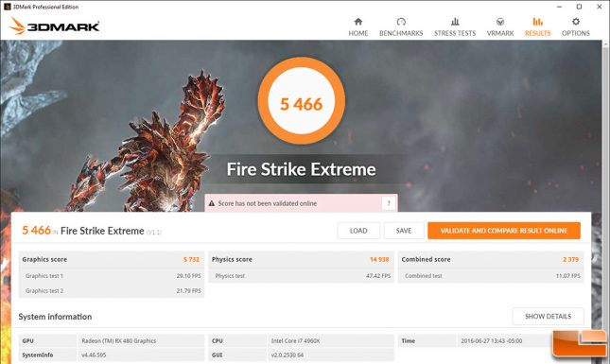This screenshot has height=364, width=610.
Task: Click the warning triangle in validation notice
Action: pyautogui.click(x=212, y=203)
